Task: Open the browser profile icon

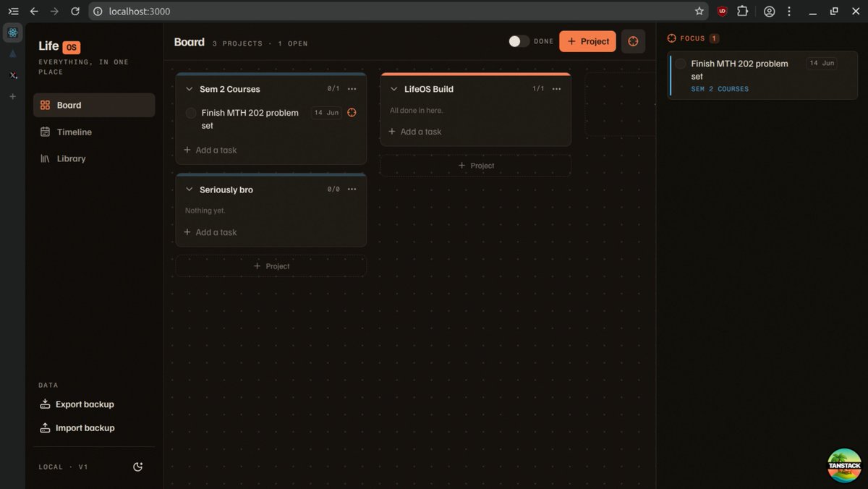Action: point(769,11)
